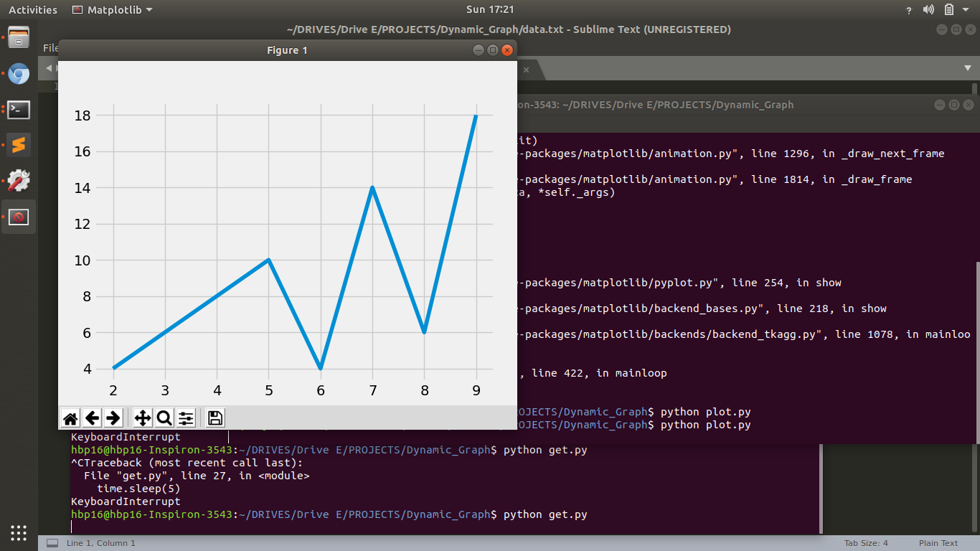Change indentation via the Tab Size: 4 dropdown

tap(867, 542)
